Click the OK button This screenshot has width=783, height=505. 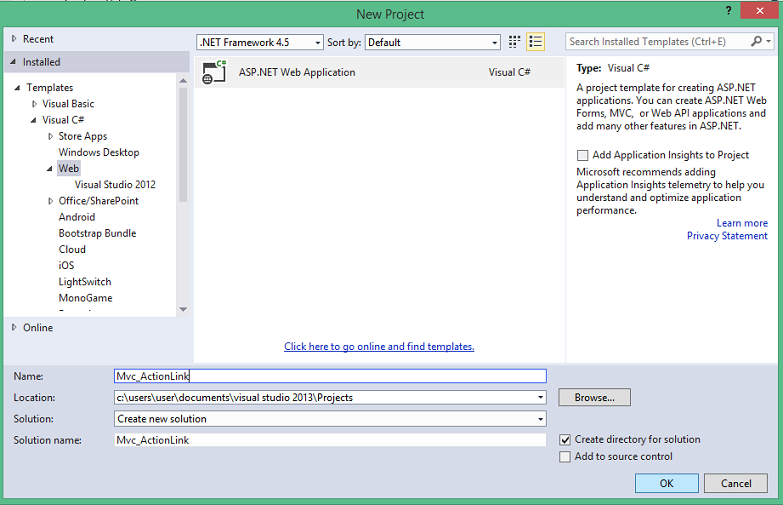coord(667,483)
